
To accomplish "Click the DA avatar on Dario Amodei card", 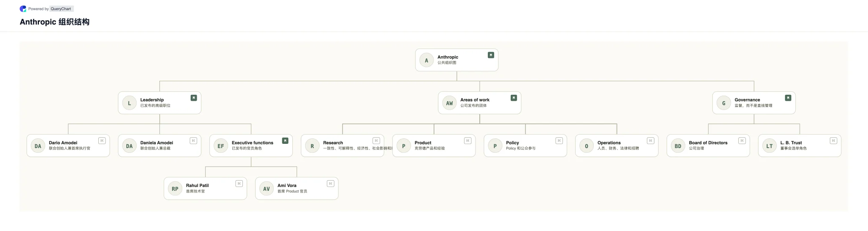I will [x=38, y=146].
